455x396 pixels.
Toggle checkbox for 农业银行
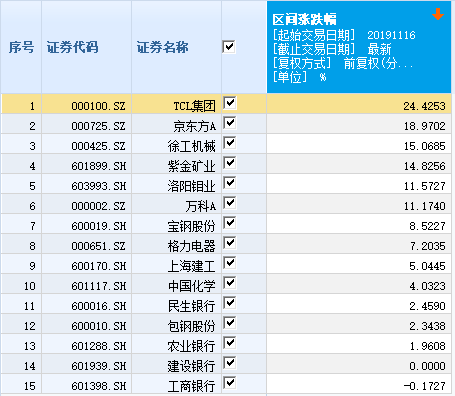(x=230, y=343)
